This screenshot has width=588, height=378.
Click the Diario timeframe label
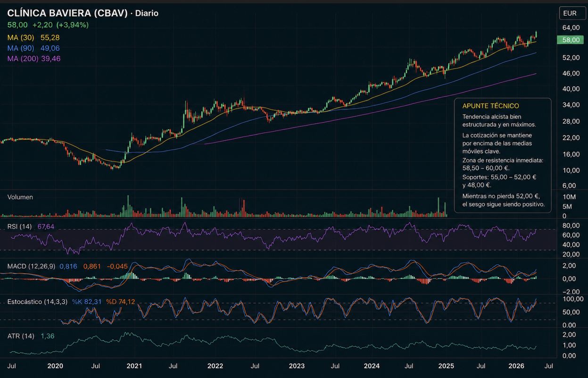[147, 13]
